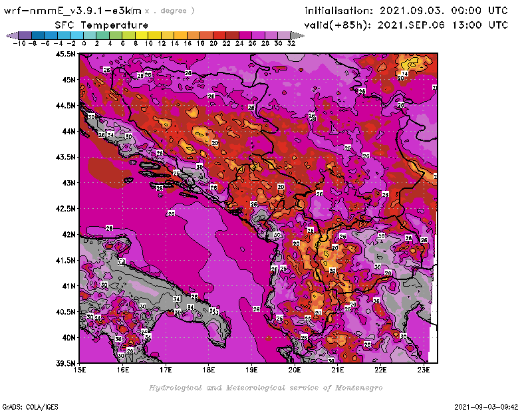Click the 'valid(+85h): 2021.SEP.06 13:00 UTC' text

click(406, 25)
